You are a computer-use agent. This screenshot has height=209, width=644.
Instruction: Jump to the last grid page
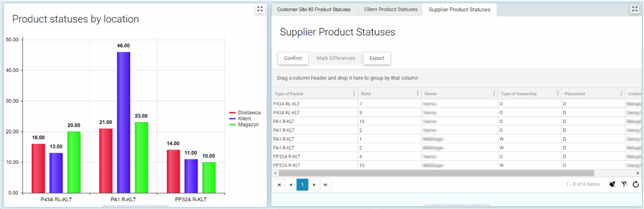(x=326, y=185)
